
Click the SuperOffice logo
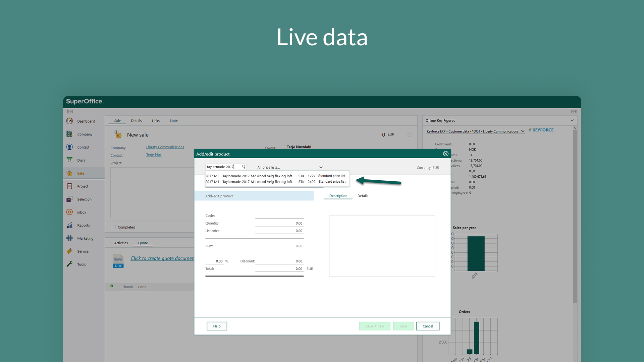[x=84, y=101]
